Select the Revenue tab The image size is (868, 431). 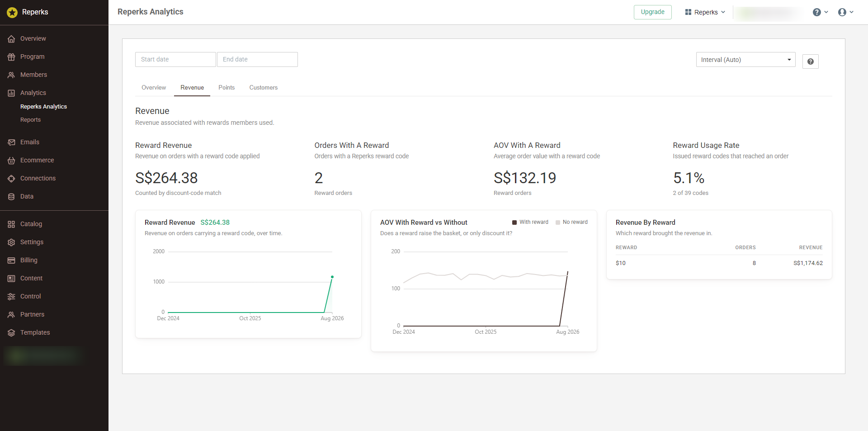pos(192,88)
